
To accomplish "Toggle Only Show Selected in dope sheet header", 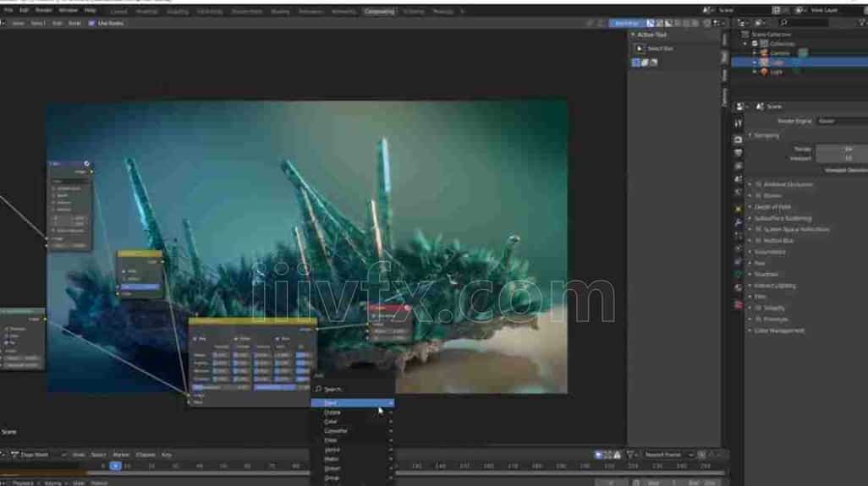I will [x=598, y=455].
